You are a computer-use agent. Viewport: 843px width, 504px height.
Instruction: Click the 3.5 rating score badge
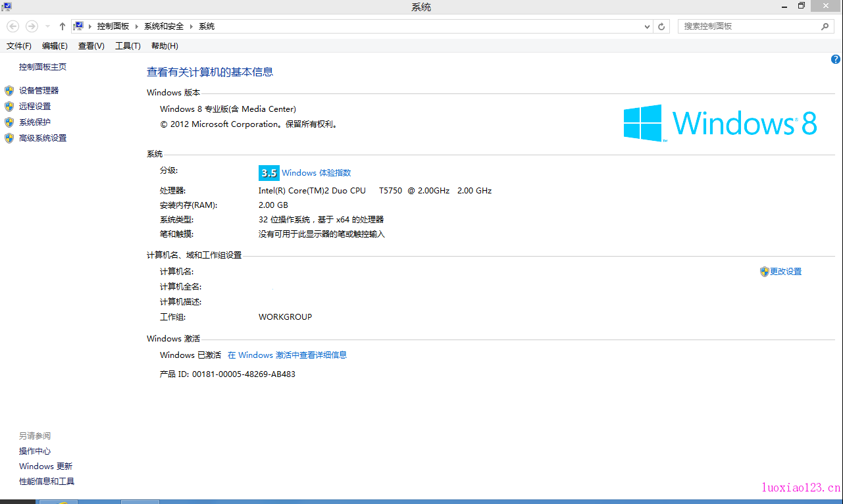[268, 173]
